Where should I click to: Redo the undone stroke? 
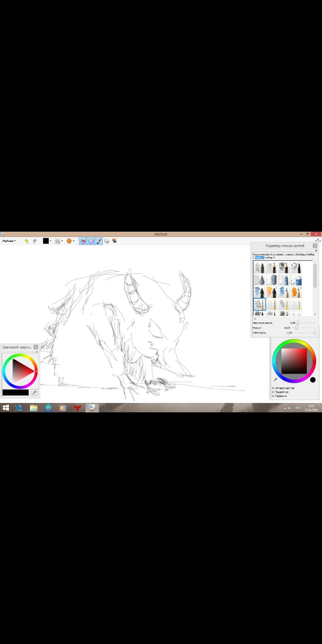[34, 241]
